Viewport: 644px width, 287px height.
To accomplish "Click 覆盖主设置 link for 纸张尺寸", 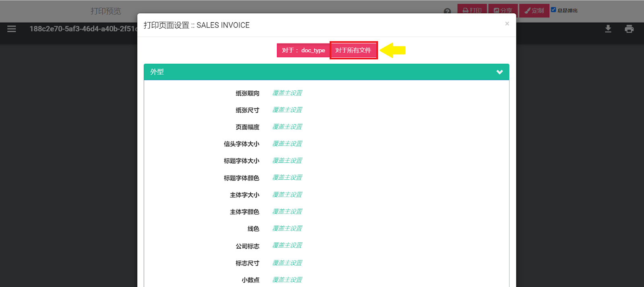I will click(287, 110).
